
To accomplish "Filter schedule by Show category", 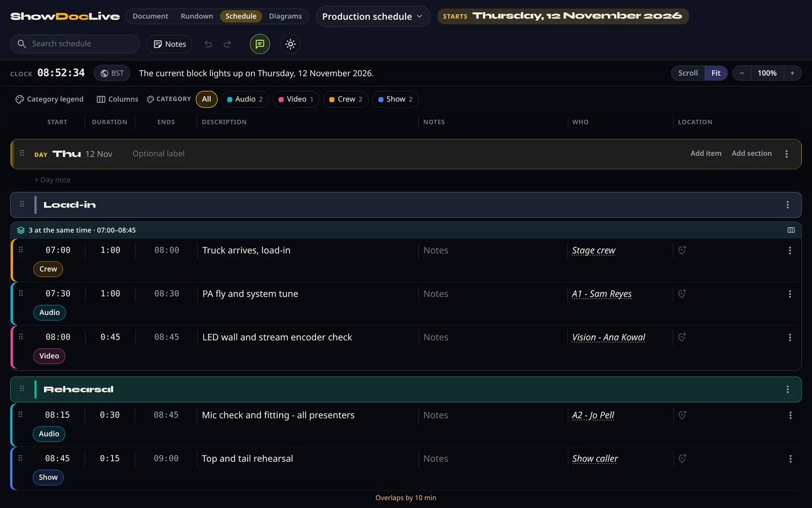I will 395,99.
